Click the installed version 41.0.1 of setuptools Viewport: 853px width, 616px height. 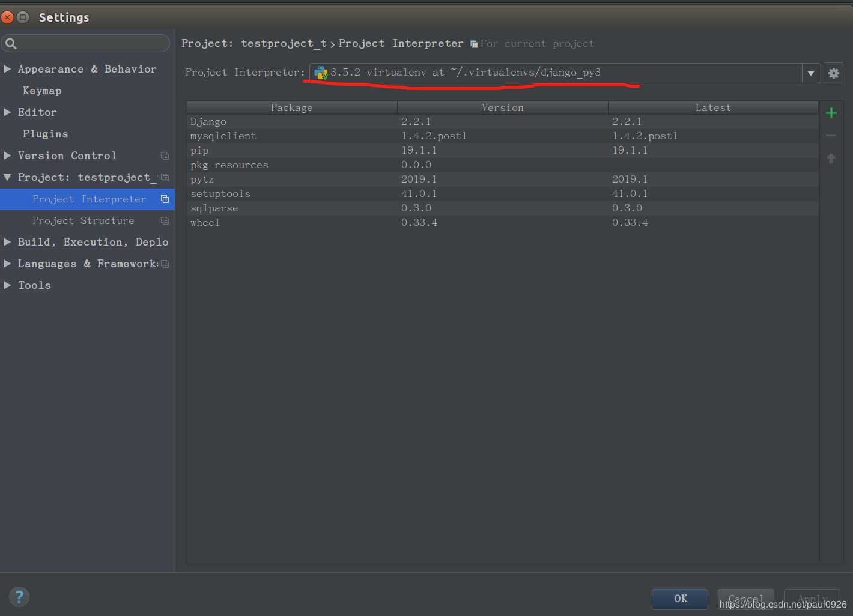pos(419,194)
